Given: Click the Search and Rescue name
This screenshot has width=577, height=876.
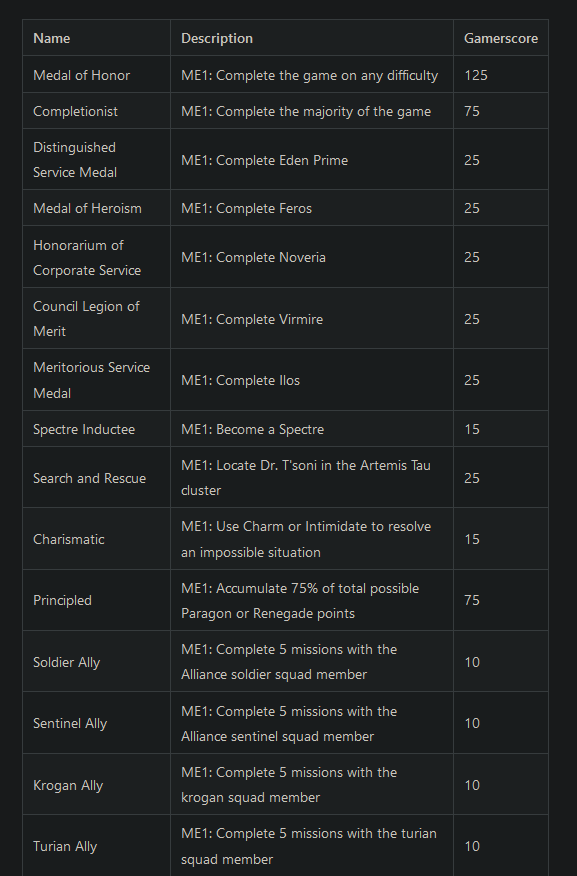Looking at the screenshot, I should pyautogui.click(x=89, y=478).
